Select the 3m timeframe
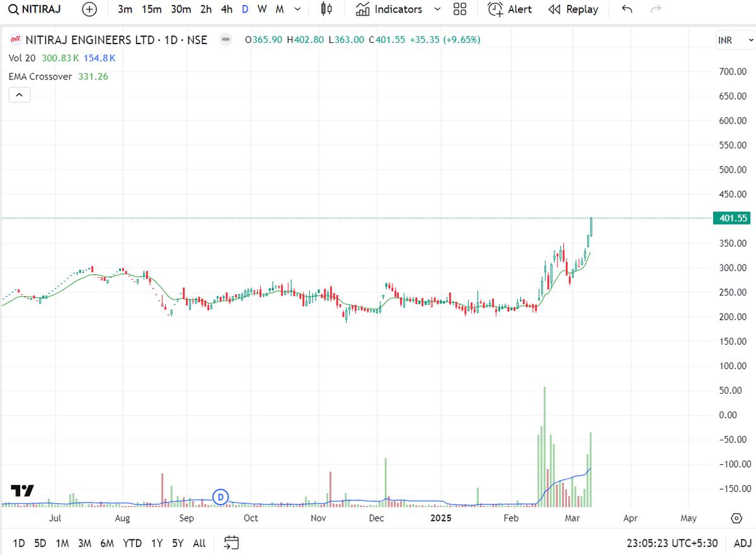 [125, 9]
